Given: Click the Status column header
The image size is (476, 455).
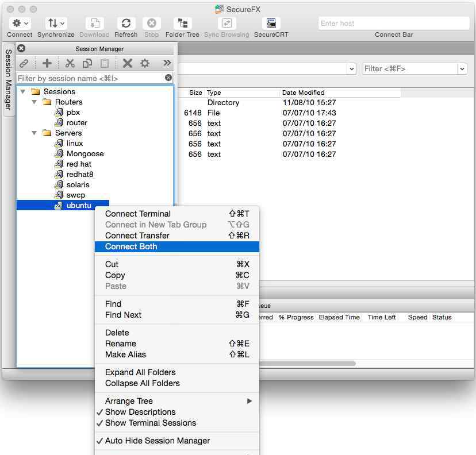Looking at the screenshot, I should pyautogui.click(x=442, y=317).
